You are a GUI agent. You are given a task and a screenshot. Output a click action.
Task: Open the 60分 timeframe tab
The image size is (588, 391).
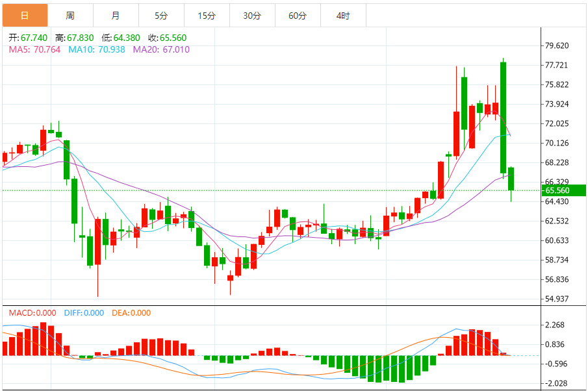[x=298, y=16]
